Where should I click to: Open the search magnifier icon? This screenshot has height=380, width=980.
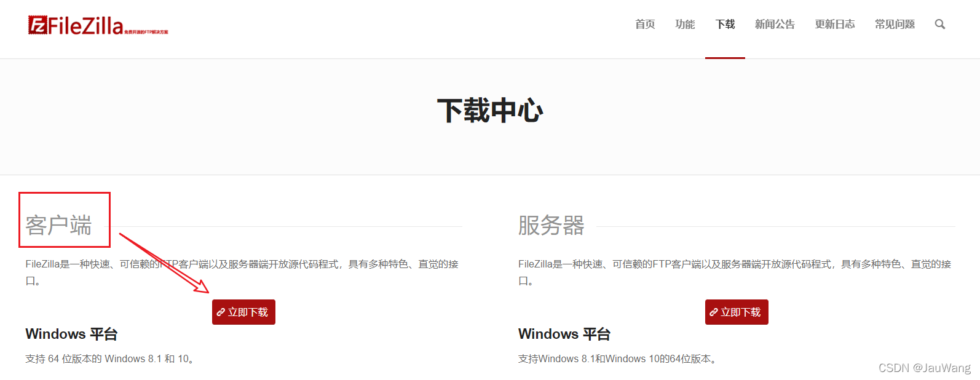pos(939,25)
